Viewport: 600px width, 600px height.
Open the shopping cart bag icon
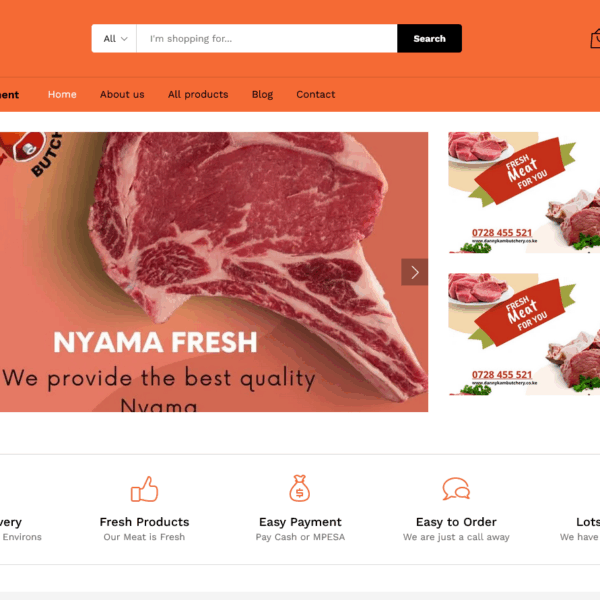pos(595,38)
